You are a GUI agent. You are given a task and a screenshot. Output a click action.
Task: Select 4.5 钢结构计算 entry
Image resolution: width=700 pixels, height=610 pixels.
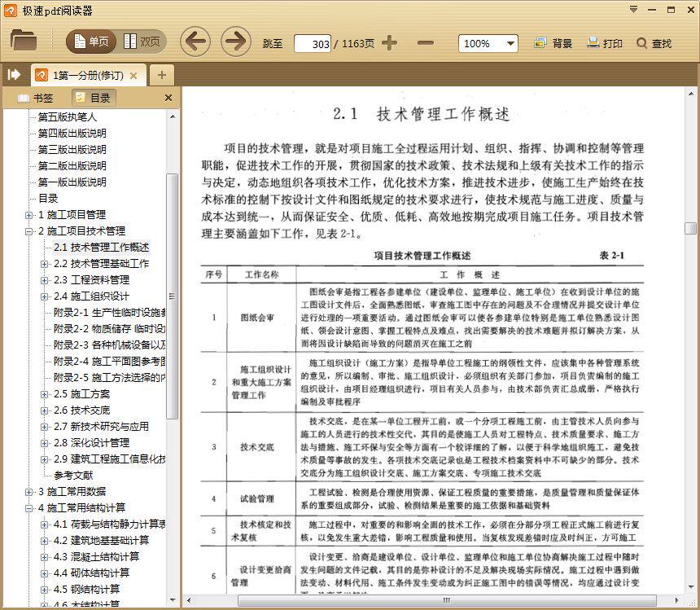pyautogui.click(x=86, y=590)
